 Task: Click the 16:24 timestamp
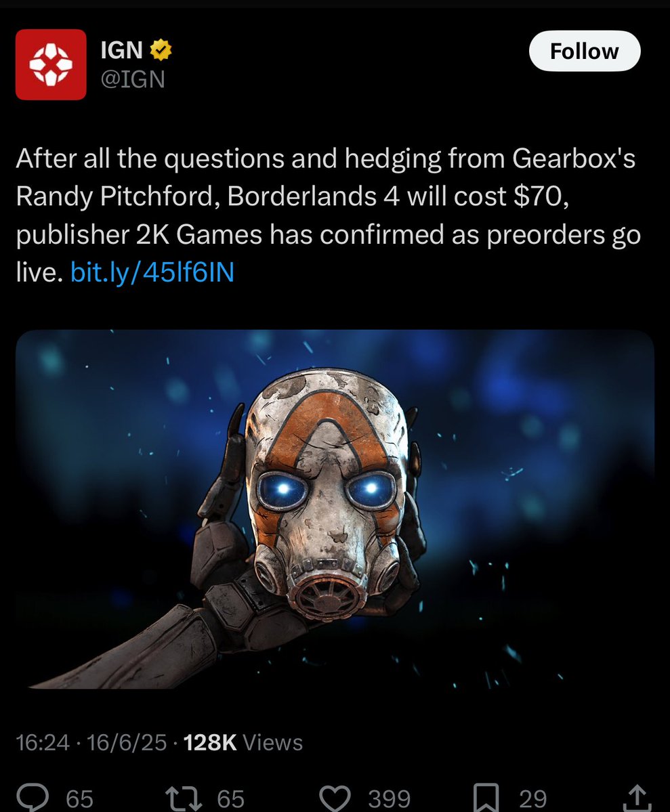tap(43, 742)
